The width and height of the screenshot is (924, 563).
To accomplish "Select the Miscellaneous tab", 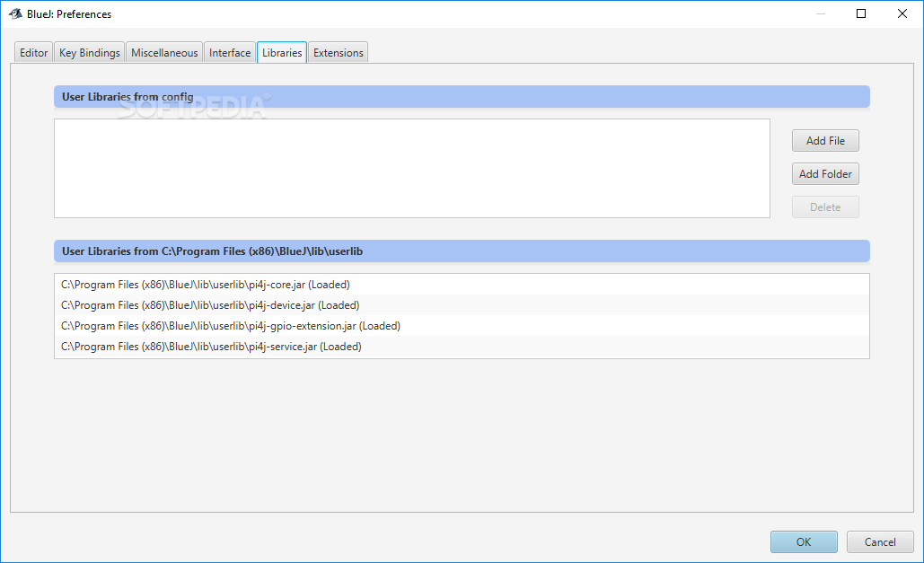I will [164, 52].
